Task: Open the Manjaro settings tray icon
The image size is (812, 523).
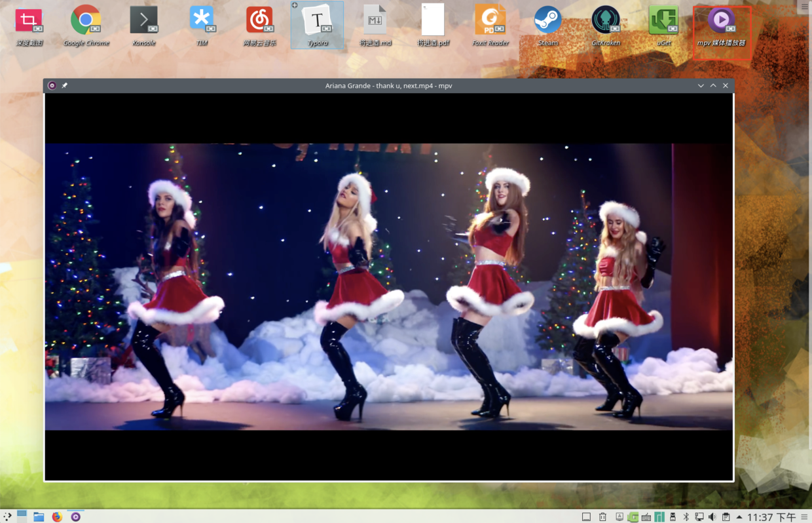Action: coord(659,517)
